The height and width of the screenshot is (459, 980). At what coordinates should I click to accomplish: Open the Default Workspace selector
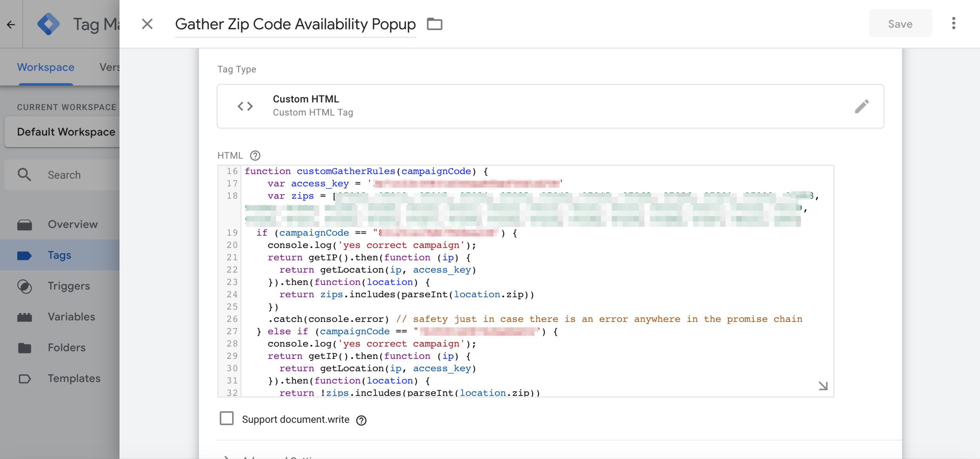tap(66, 132)
